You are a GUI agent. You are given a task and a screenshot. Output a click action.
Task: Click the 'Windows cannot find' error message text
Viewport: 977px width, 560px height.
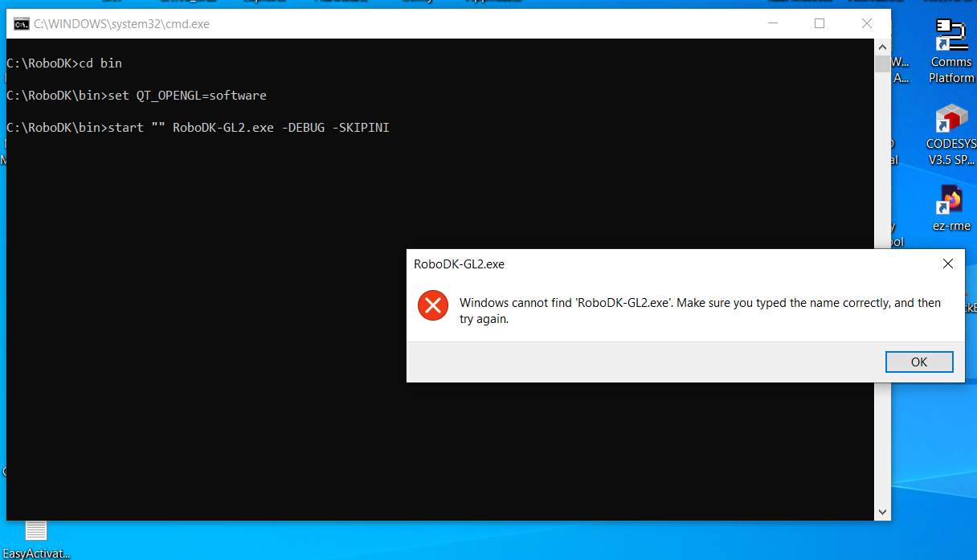pos(699,311)
